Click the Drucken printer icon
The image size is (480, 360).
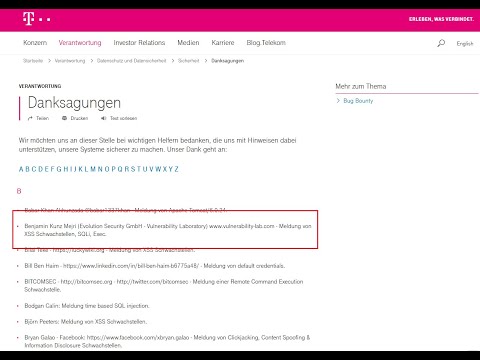(64, 118)
